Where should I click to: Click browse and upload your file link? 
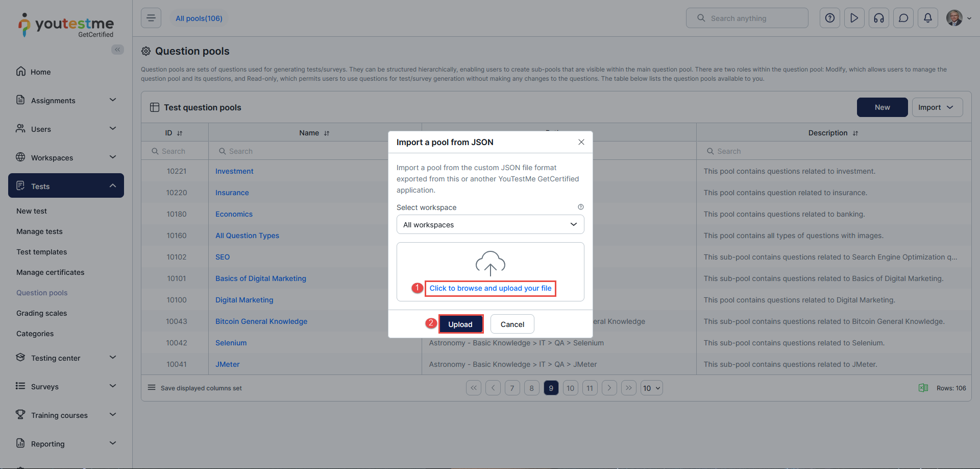490,288
